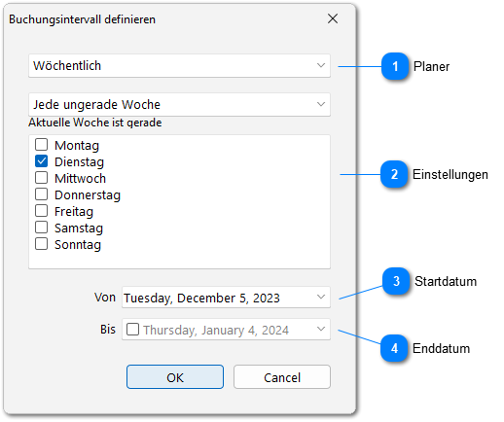Click the blue number 4 Enddatum marker
Image resolution: width=504 pixels, height=422 pixels.
pos(394,348)
